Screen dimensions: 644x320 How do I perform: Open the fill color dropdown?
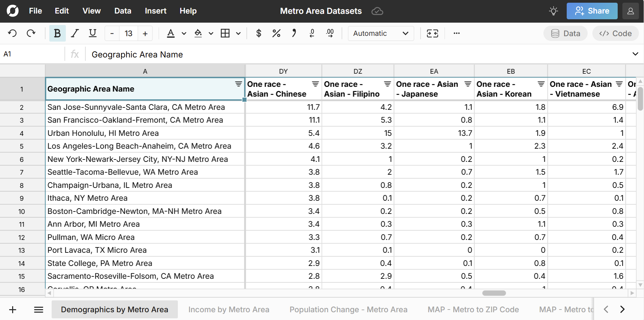[211, 33]
